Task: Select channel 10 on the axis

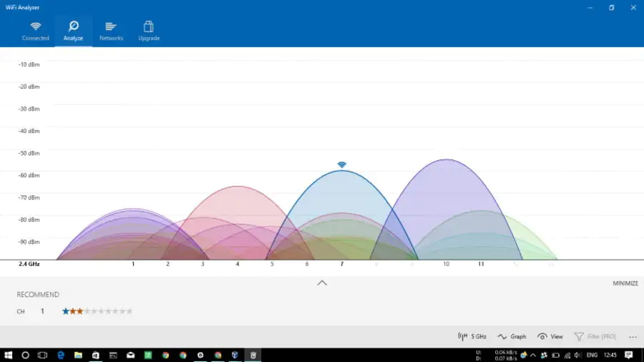Action: [x=446, y=264]
